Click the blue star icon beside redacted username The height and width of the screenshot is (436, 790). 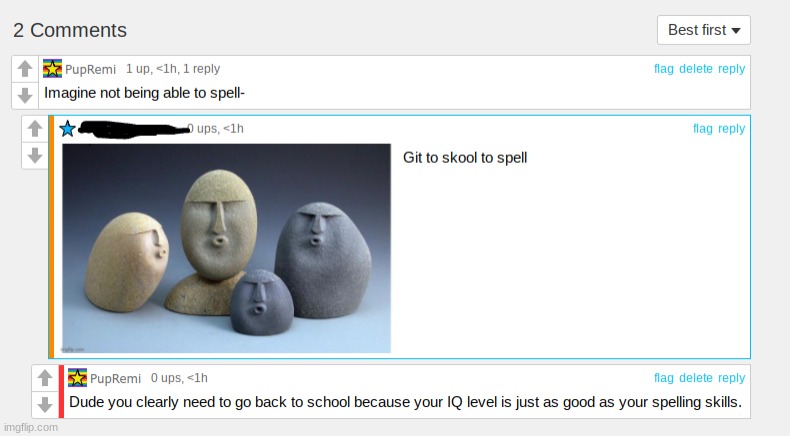[x=68, y=129]
